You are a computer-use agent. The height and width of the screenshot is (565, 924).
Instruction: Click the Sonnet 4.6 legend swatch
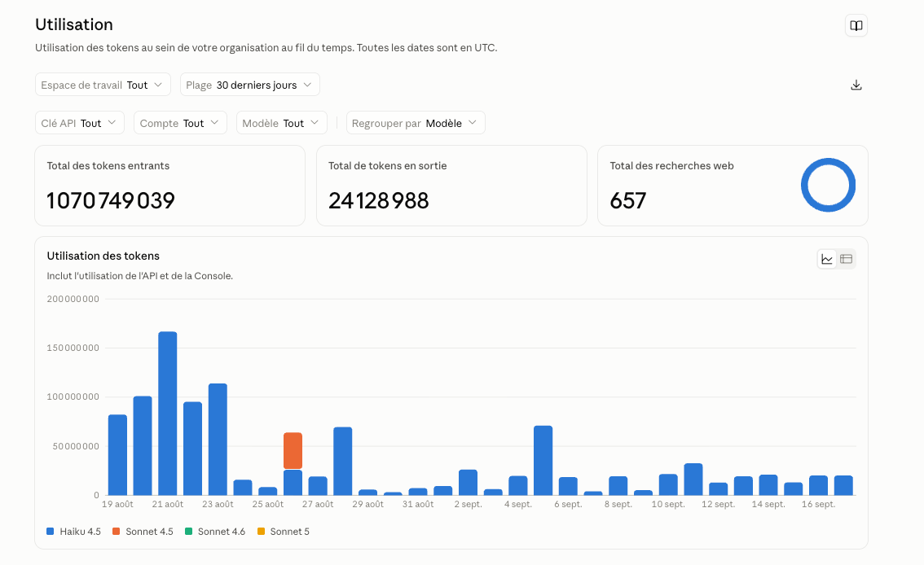(x=188, y=532)
